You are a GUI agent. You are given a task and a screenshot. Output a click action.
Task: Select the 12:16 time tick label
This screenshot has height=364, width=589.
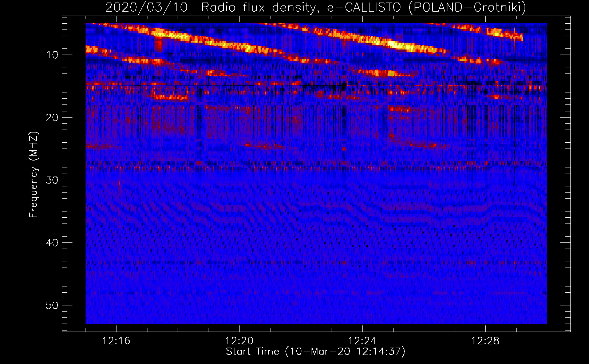click(116, 341)
